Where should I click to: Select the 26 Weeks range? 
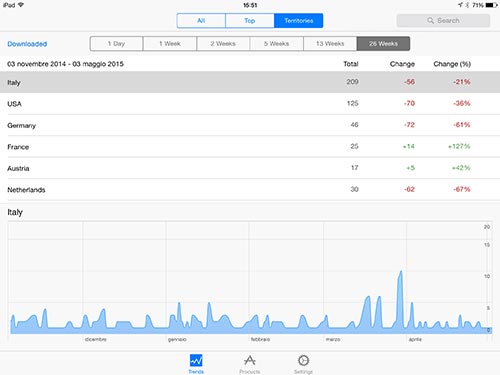click(x=383, y=44)
